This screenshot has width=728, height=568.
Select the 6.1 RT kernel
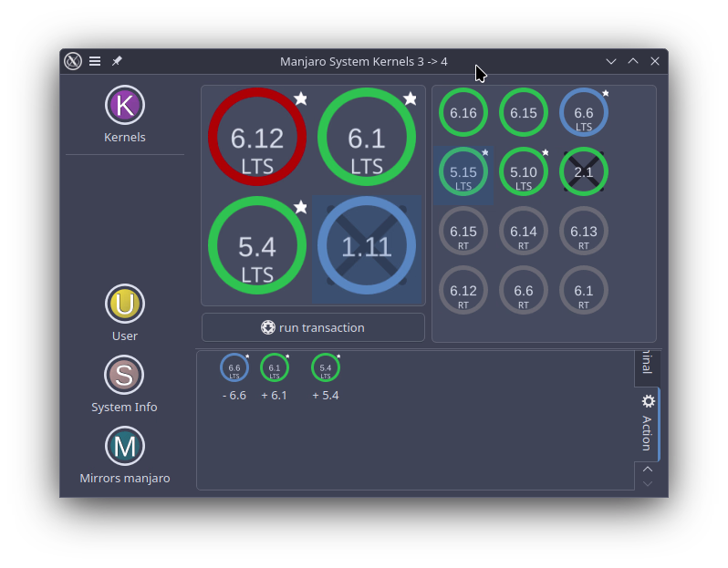pos(584,291)
